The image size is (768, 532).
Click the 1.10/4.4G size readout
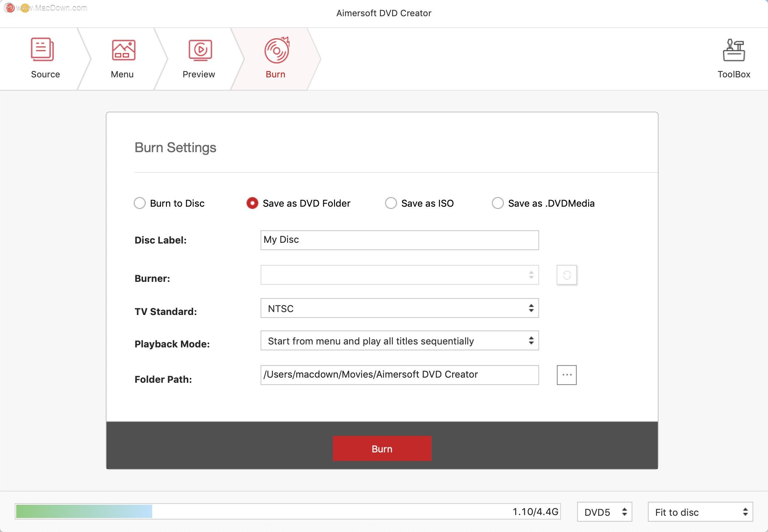535,512
